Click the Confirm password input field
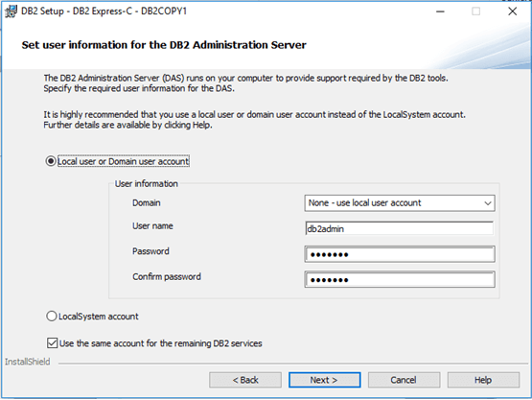532x400 pixels. (x=400, y=279)
